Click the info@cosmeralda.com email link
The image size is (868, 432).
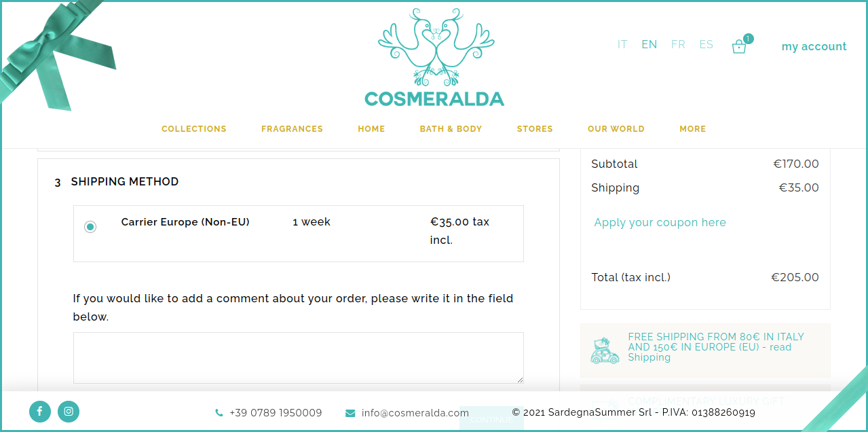point(415,413)
